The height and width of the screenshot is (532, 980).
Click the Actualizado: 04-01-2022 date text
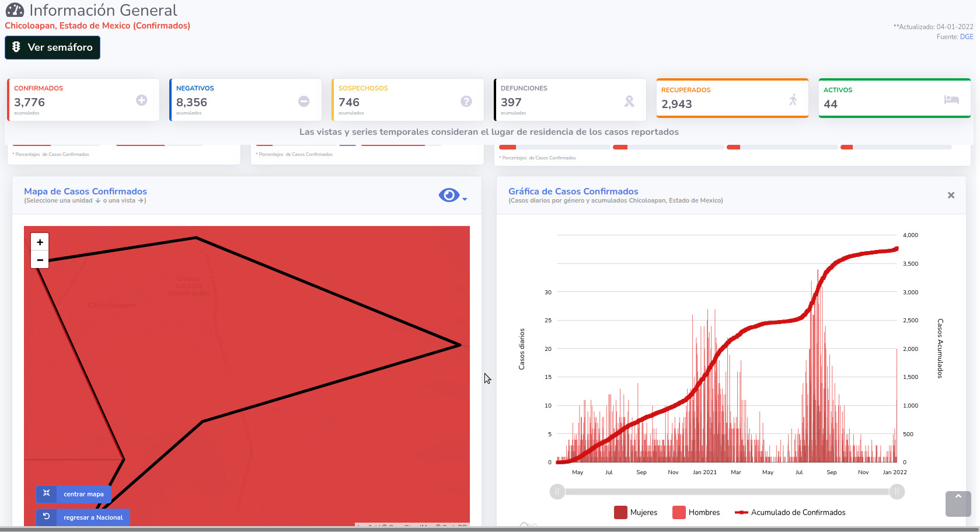(933, 27)
